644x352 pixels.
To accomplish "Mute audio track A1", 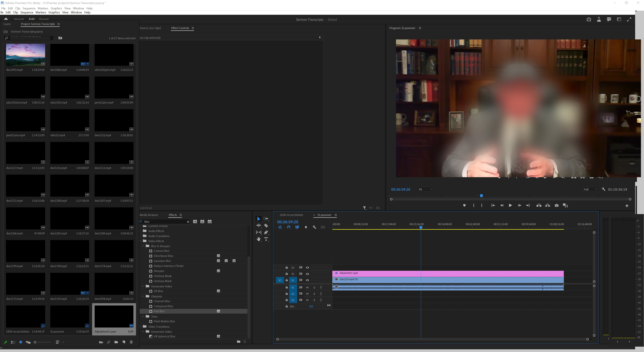I will 307,288.
